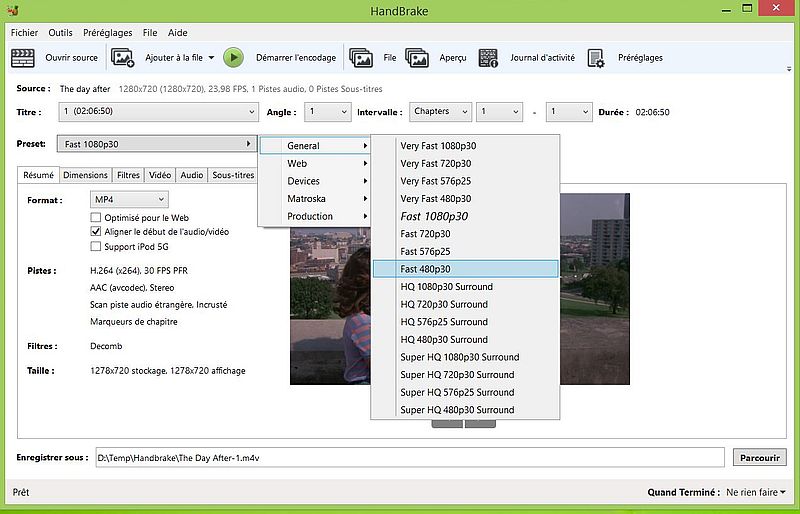
Task: Open the Fichier menu
Action: coord(24,33)
